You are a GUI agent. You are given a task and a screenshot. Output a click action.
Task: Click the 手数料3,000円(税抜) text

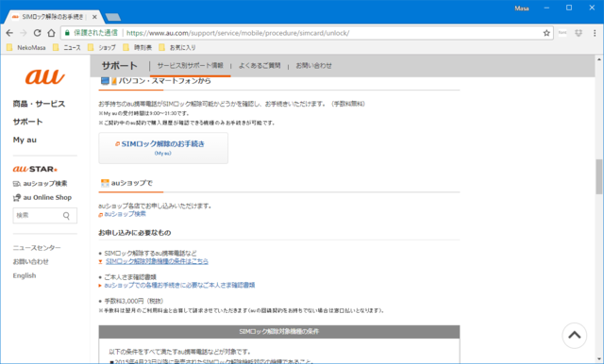[134, 301]
